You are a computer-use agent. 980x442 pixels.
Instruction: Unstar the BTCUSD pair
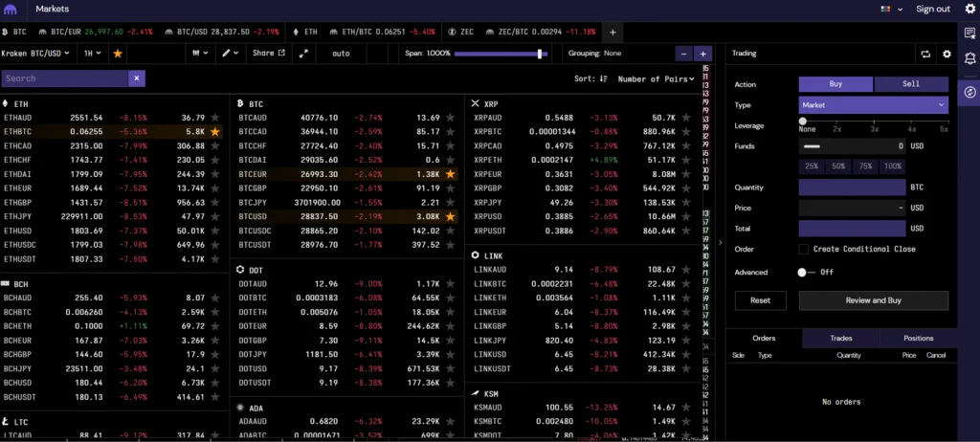tap(450, 217)
